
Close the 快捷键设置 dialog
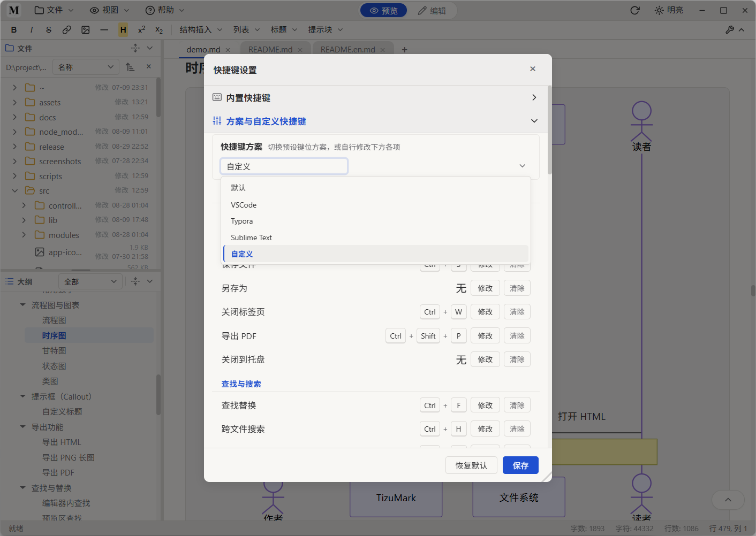tap(533, 68)
